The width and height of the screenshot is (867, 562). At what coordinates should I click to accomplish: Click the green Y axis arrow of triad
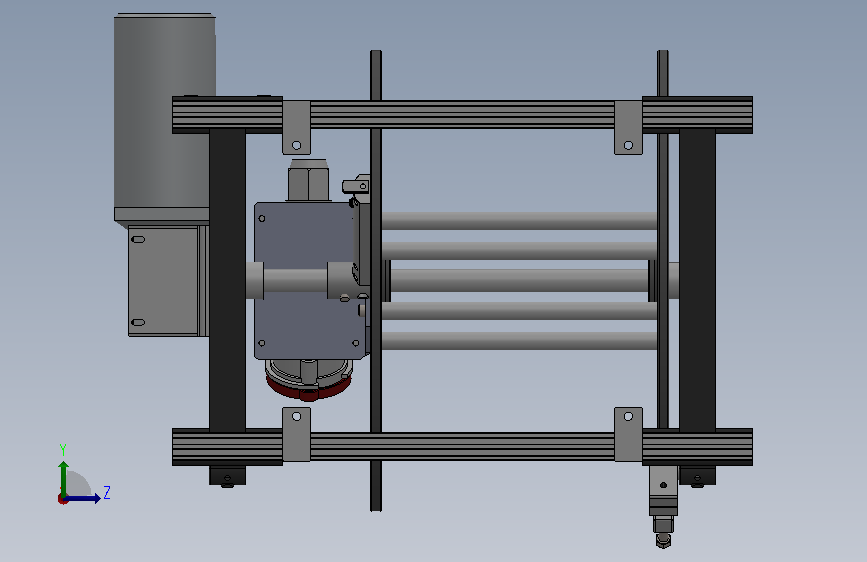click(64, 478)
